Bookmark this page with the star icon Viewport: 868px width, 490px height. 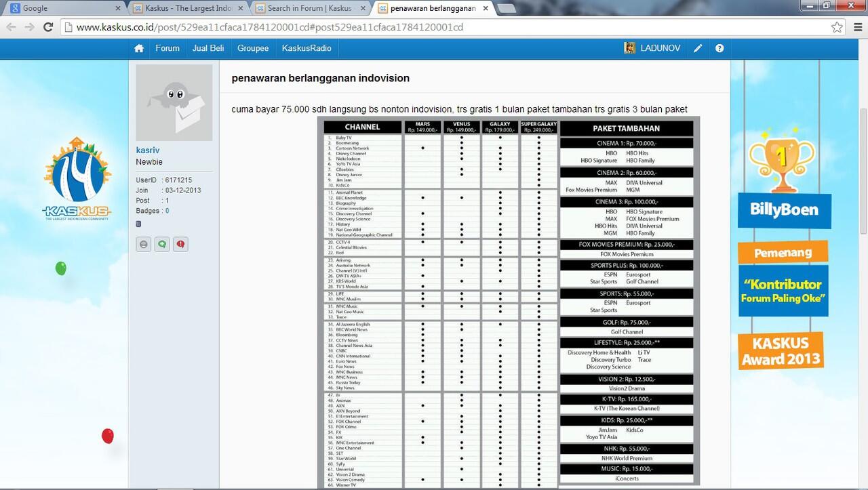point(837,27)
